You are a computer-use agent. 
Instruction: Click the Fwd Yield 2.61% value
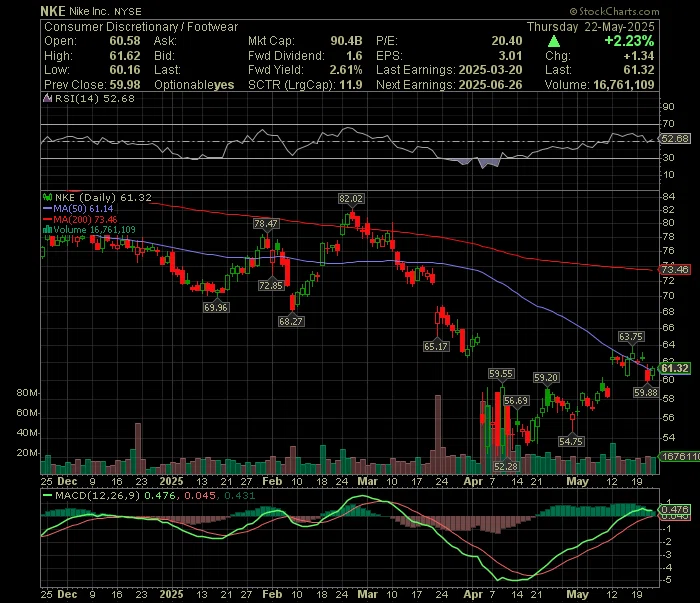tap(346, 70)
